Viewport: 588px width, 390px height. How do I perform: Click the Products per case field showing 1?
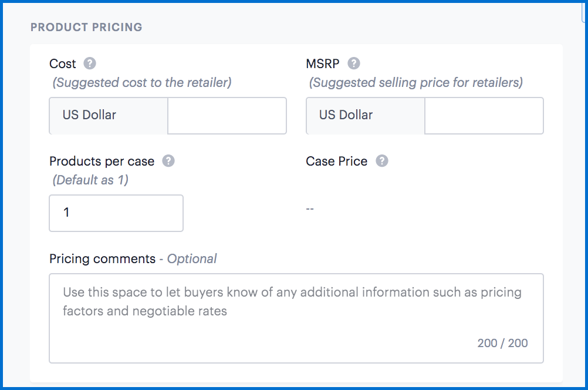(116, 213)
